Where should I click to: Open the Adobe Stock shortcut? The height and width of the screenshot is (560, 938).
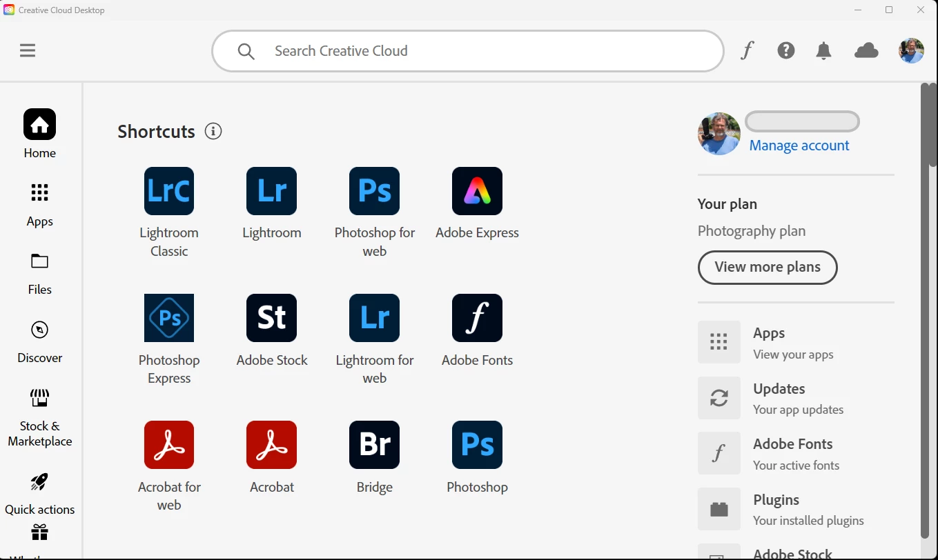tap(272, 330)
